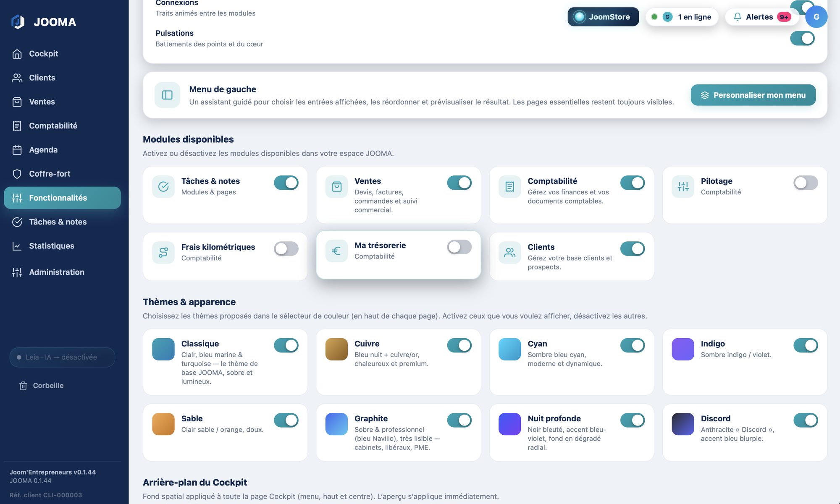840x504 pixels.
Task: Click the Agenda calendar icon in sidebar
Action: pos(17,150)
